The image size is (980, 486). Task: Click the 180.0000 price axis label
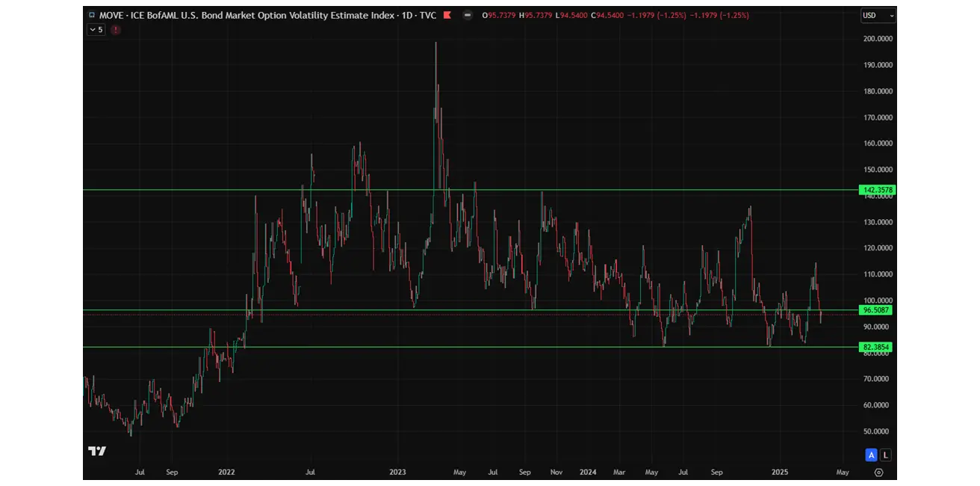point(877,91)
